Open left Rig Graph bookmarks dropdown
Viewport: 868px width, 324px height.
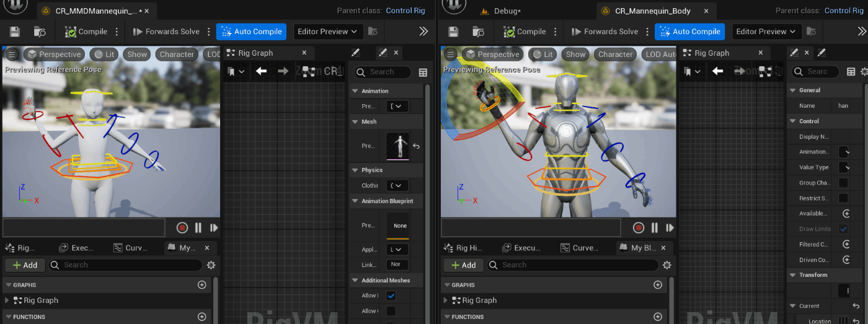236,72
